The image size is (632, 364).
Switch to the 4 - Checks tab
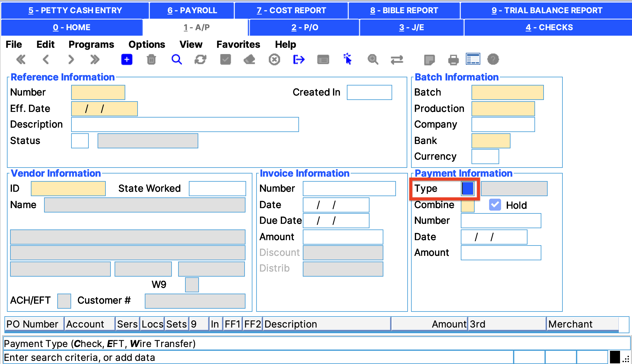click(549, 27)
